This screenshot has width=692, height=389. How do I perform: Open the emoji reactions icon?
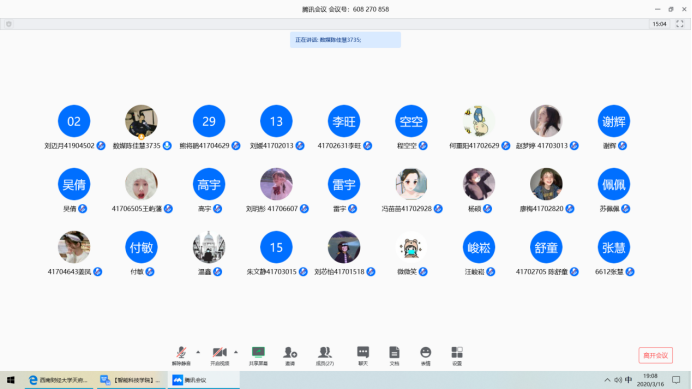pos(425,355)
